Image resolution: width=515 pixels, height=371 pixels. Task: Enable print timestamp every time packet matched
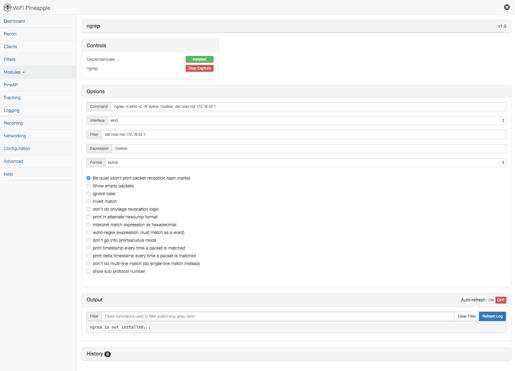click(x=88, y=248)
